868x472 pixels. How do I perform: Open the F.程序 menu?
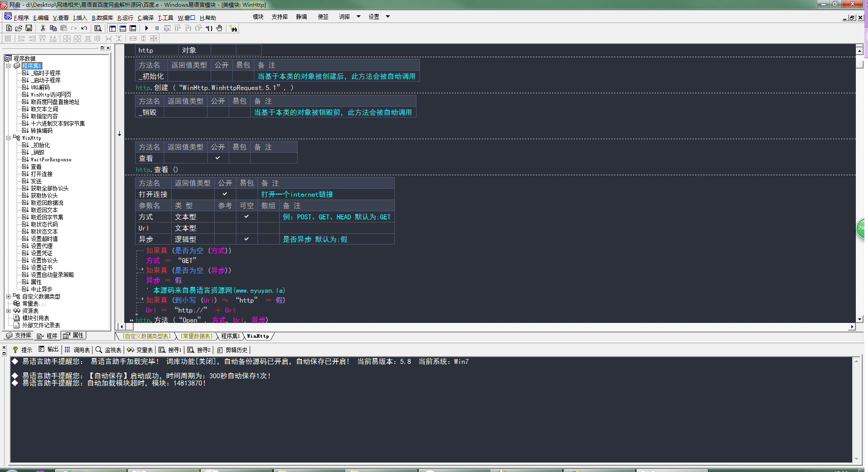coord(21,18)
